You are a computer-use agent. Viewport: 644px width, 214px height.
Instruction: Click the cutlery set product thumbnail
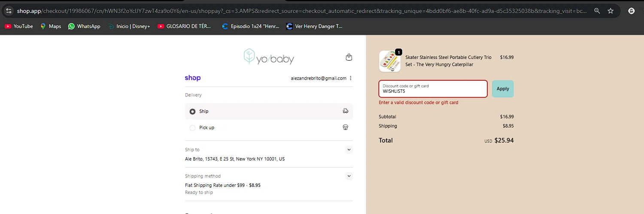click(x=390, y=61)
